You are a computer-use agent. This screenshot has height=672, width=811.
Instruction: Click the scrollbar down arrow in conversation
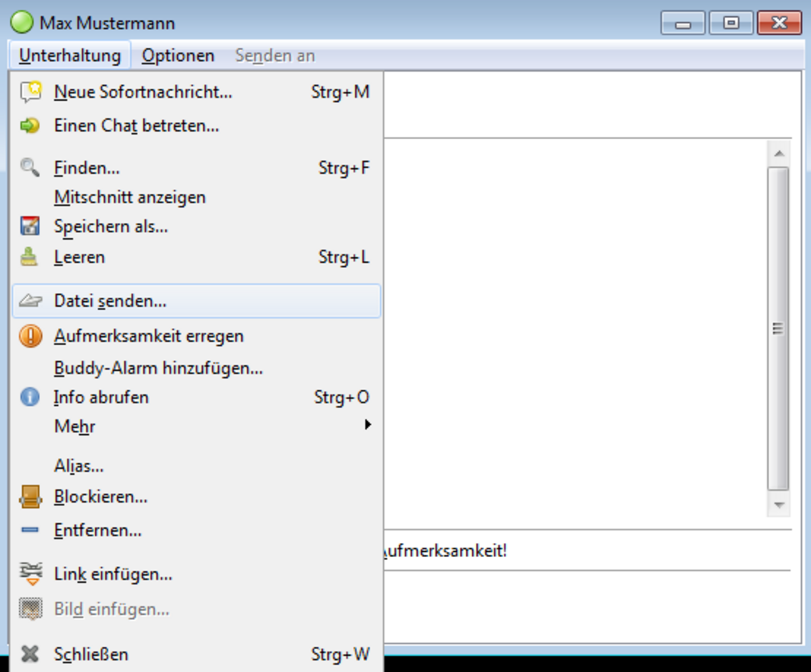779,505
